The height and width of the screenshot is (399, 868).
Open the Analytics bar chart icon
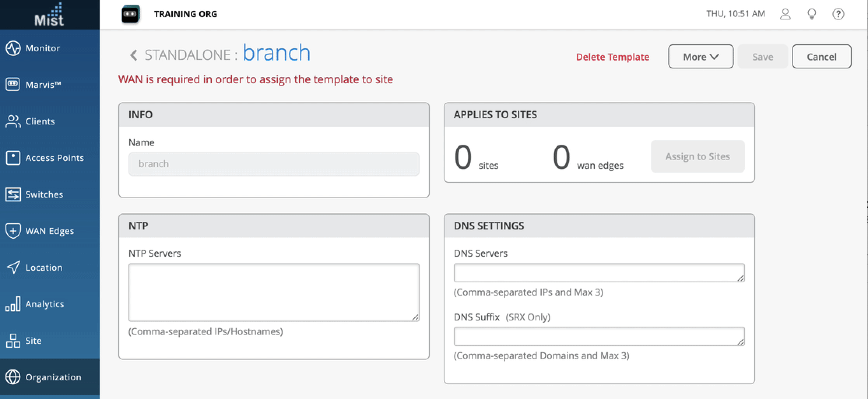[x=13, y=304]
